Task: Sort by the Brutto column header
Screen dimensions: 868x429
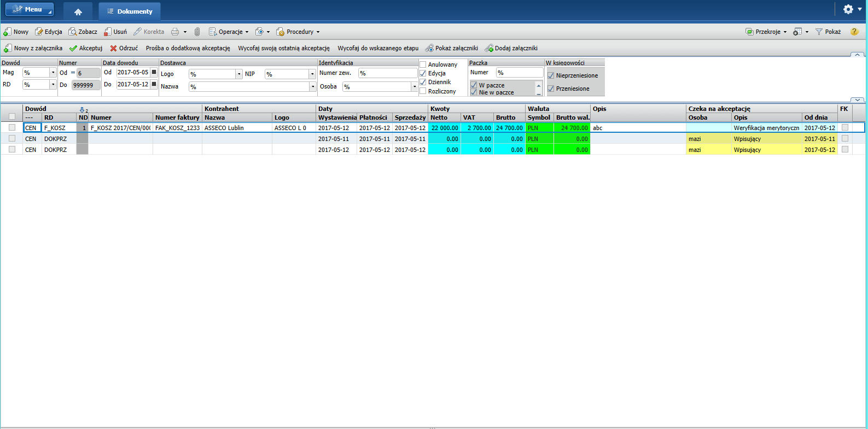Action: [x=510, y=117]
